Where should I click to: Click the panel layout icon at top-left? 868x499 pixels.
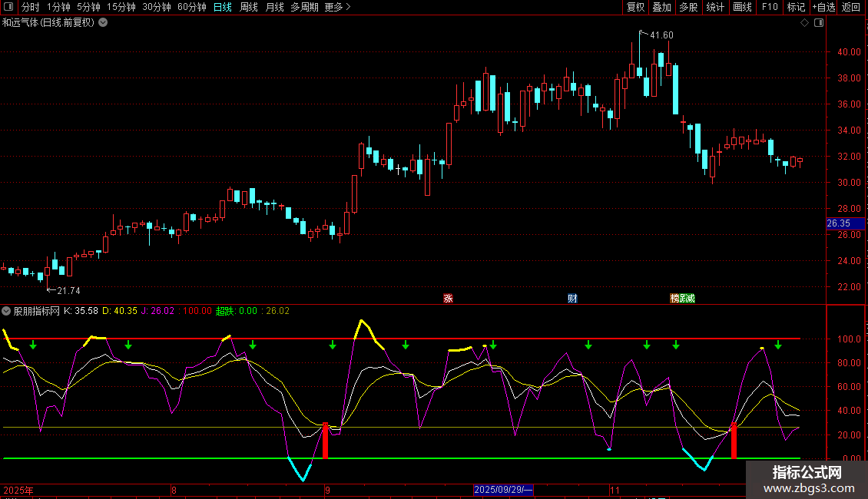point(9,8)
